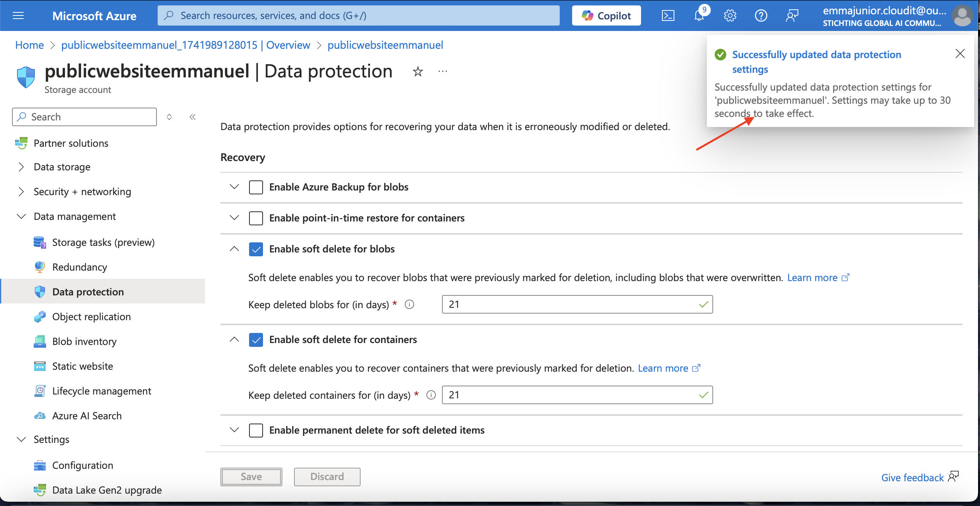The width and height of the screenshot is (980, 506).
Task: Click the info icon beside Keep deleted containers
Action: coord(431,395)
